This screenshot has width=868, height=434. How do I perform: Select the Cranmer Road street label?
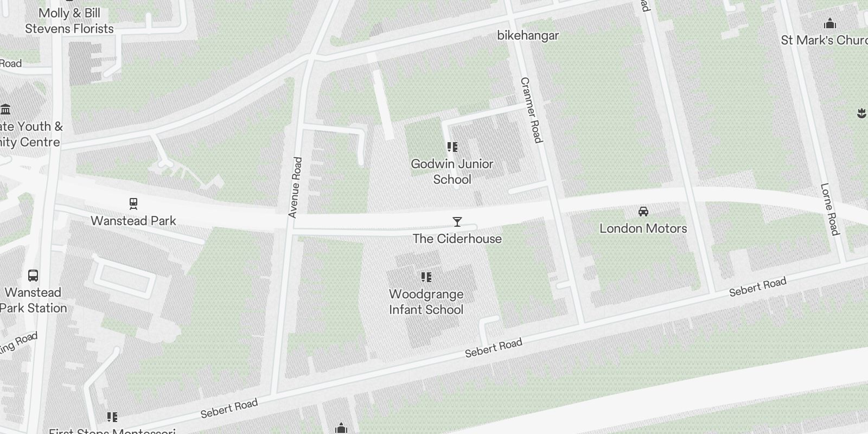532,111
